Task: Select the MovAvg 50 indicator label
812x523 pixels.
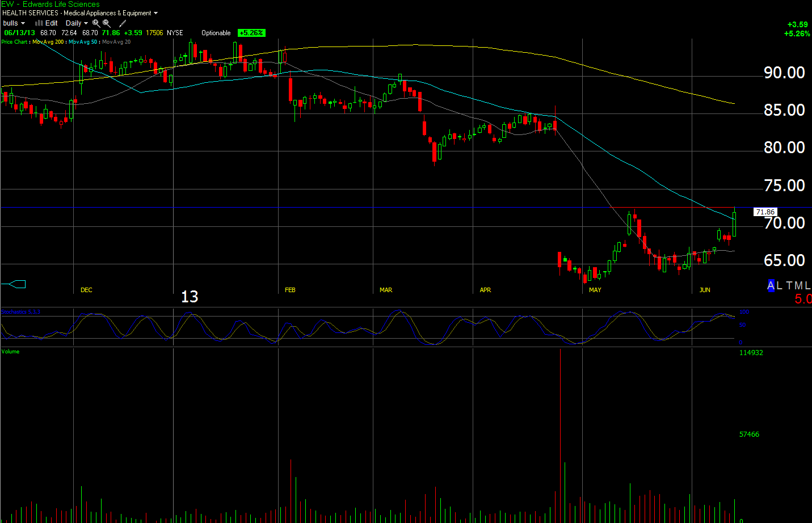Action: (x=83, y=42)
